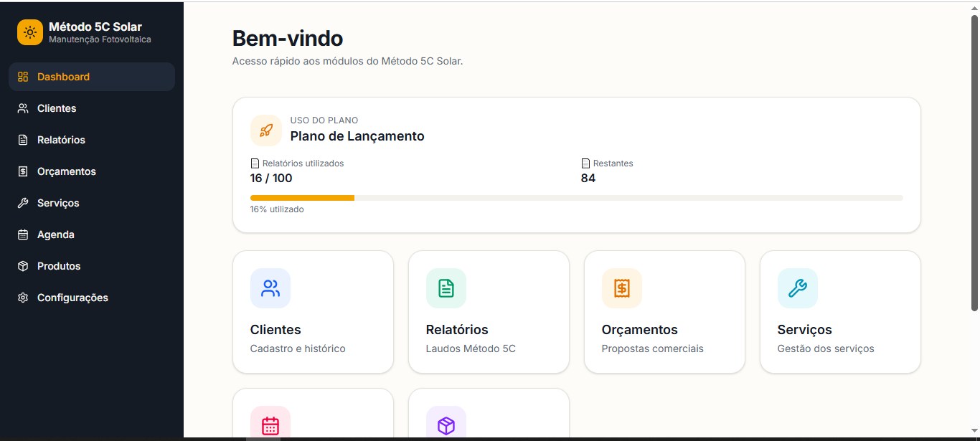This screenshot has width=980, height=441.
Task: Open Clientes in the sidebar menu
Action: click(92, 108)
